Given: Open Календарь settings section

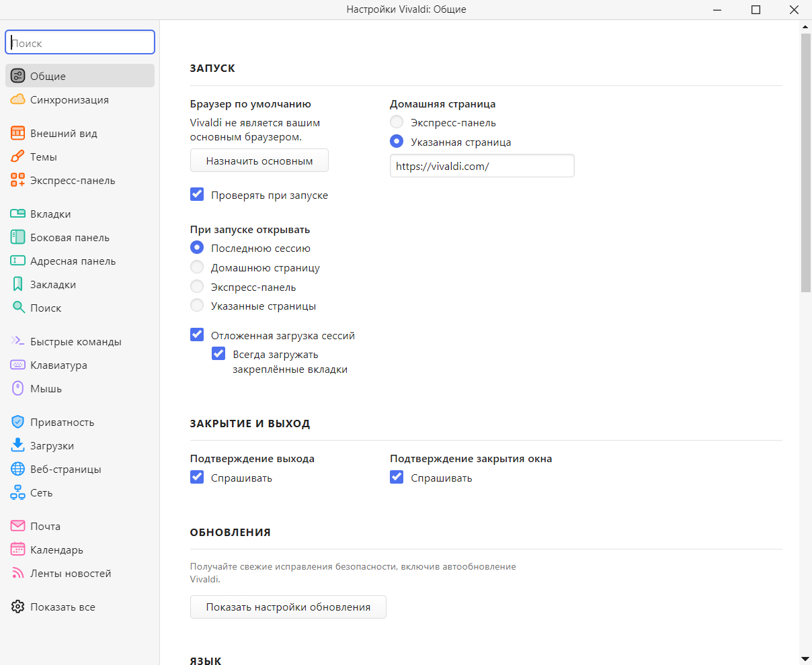Looking at the screenshot, I should 57,549.
